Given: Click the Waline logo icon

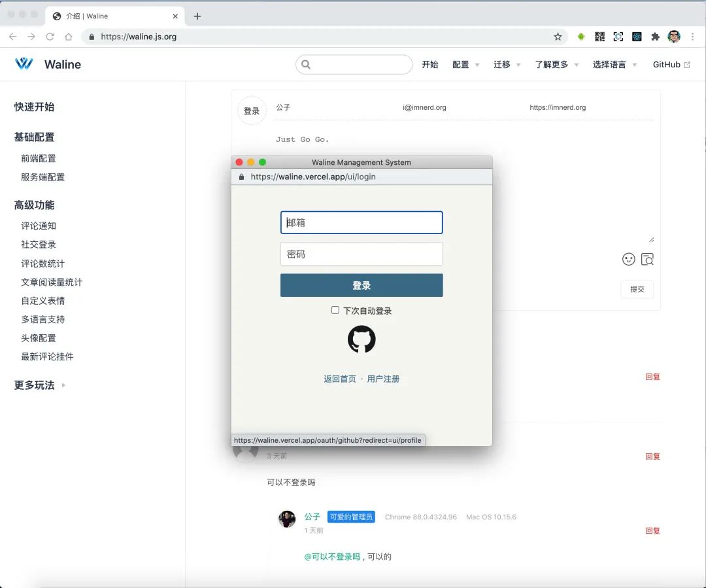Looking at the screenshot, I should (24, 63).
